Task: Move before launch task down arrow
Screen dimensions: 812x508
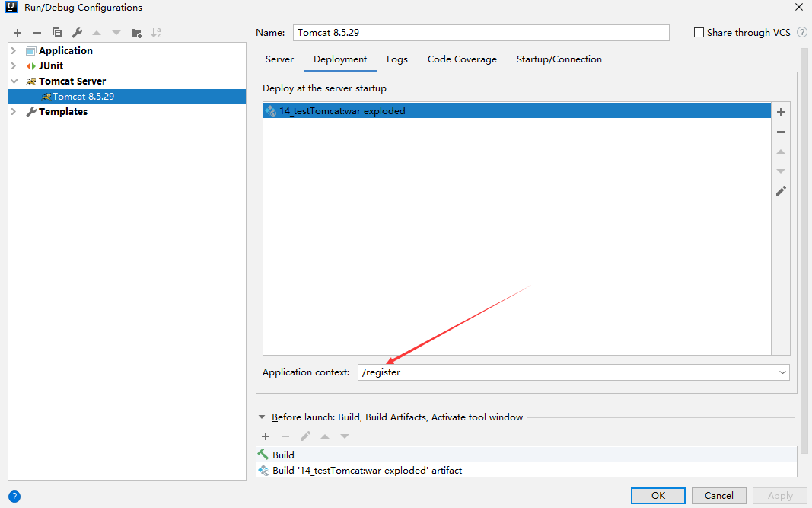Action: (345, 436)
